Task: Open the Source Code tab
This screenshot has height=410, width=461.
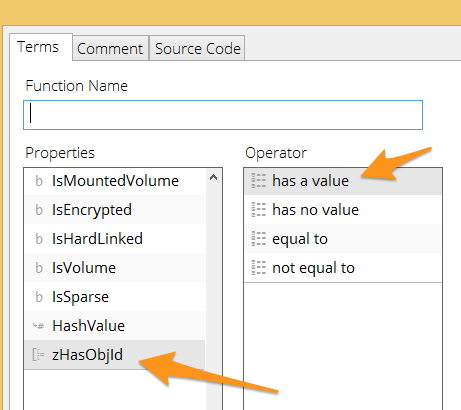Action: pyautogui.click(x=197, y=49)
